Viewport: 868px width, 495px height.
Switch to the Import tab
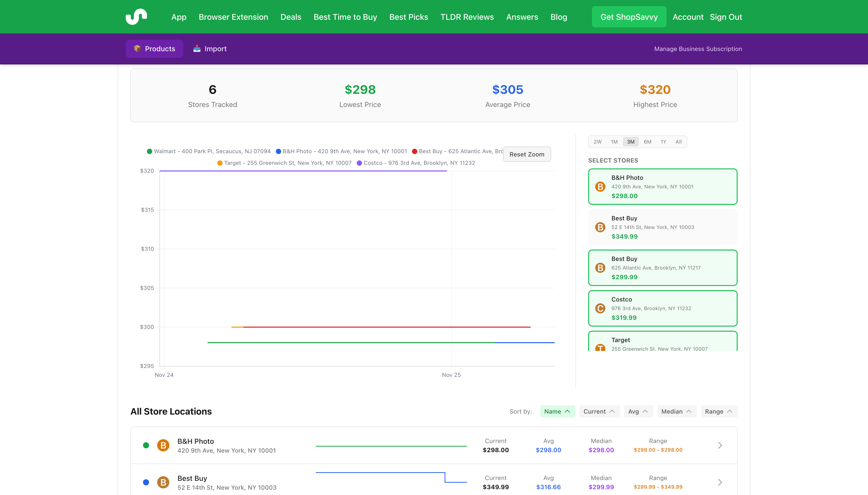[210, 49]
